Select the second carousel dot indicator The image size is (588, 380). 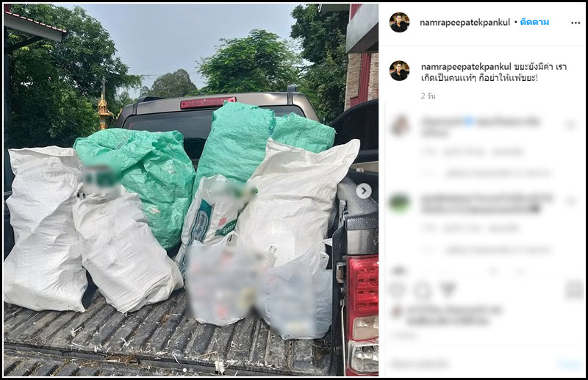coord(190,370)
